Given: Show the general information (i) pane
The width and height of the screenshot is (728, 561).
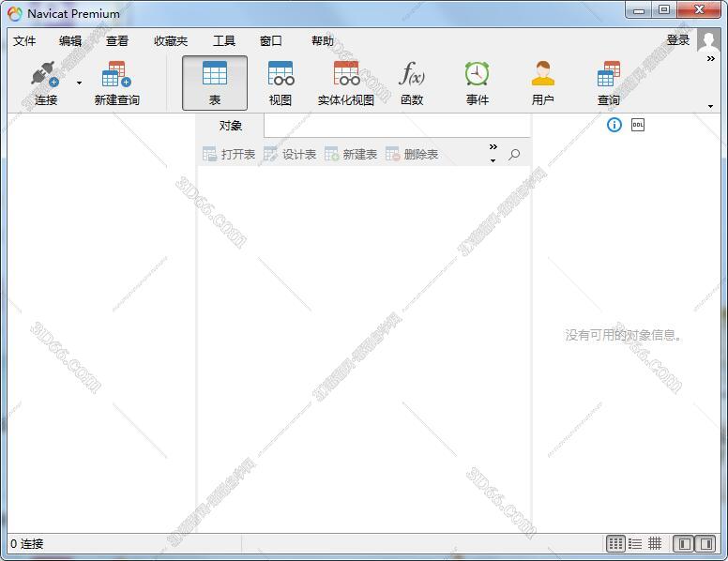Looking at the screenshot, I should 614,125.
